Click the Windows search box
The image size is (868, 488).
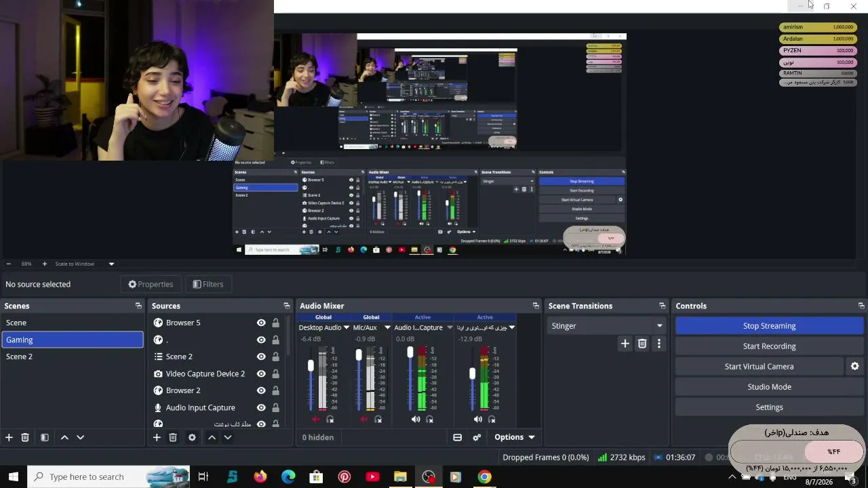click(108, 476)
